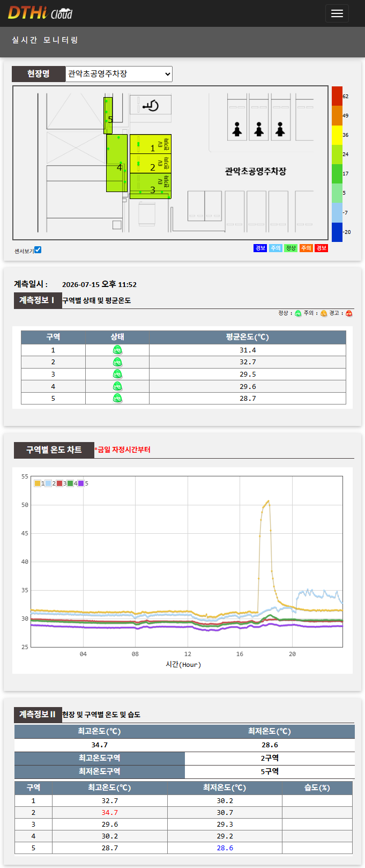Click the average temperature value 31.4
Image resolution: width=365 pixels, height=868 pixels.
[248, 350]
